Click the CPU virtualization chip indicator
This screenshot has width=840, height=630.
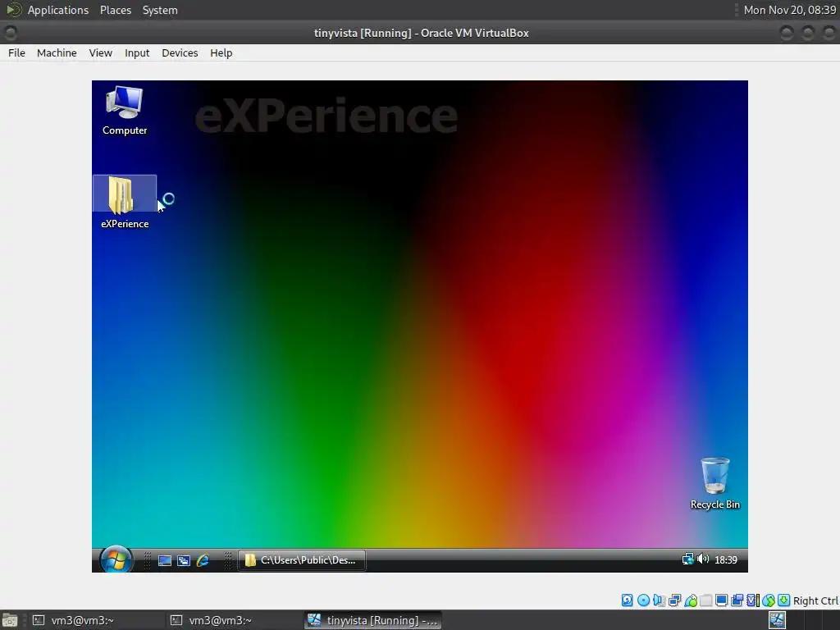753,600
